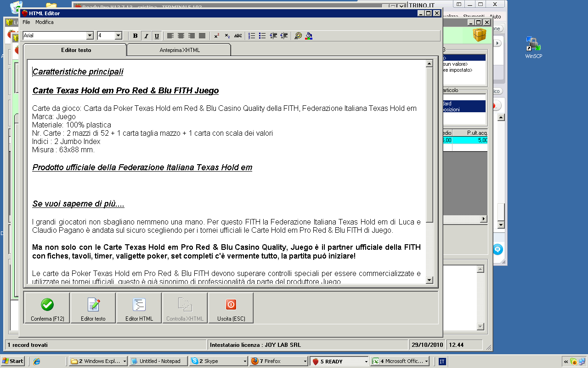Open the File menu in HTML Editor
Image resolution: width=588 pixels, height=368 pixels.
click(x=26, y=22)
